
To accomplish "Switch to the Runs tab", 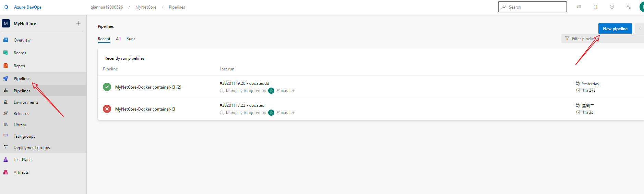I will (x=131, y=39).
